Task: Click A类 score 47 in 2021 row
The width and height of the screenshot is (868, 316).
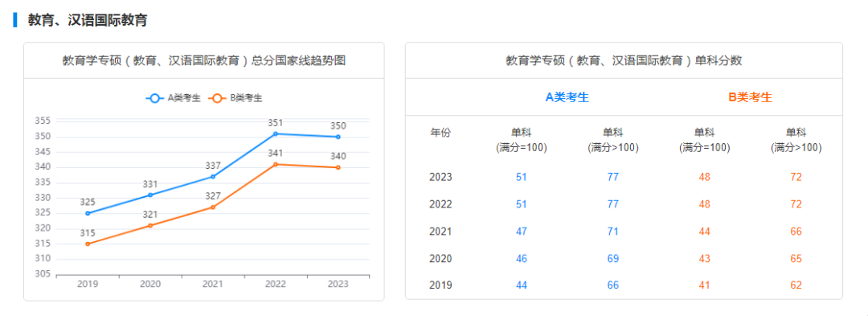Action: pos(522,232)
